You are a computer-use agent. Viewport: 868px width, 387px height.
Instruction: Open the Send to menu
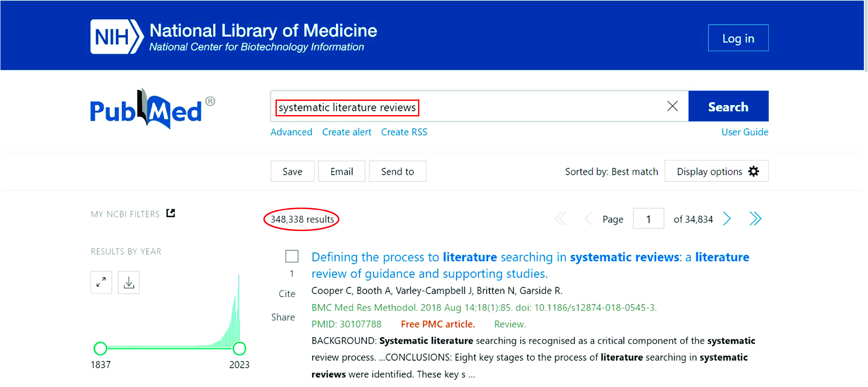(397, 171)
